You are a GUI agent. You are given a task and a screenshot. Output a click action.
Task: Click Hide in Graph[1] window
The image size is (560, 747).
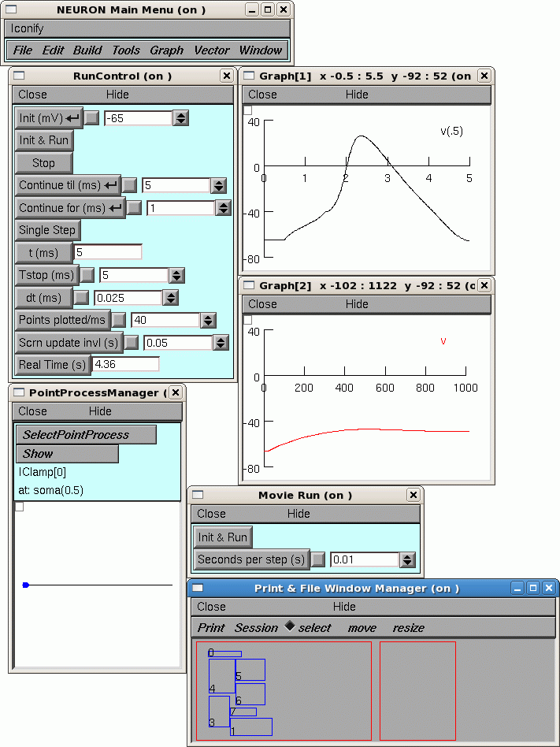[x=357, y=95]
